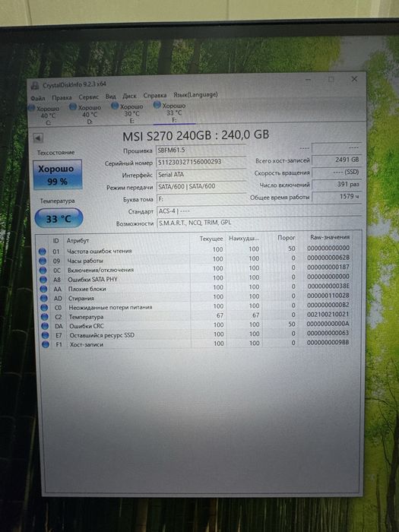Click status circle for attribute AA
Image resolution: width=399 pixels, height=532 pixels.
(x=43, y=289)
